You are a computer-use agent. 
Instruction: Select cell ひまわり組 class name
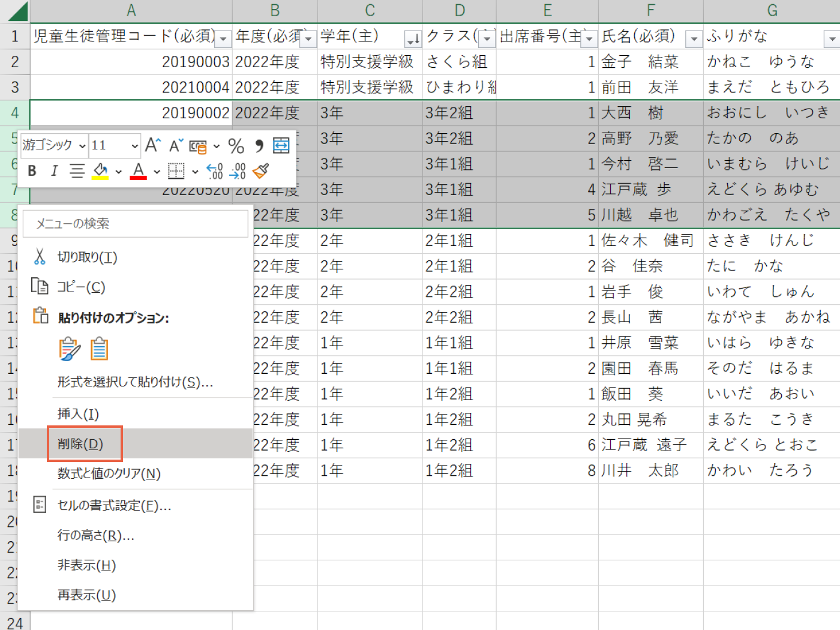coord(460,88)
